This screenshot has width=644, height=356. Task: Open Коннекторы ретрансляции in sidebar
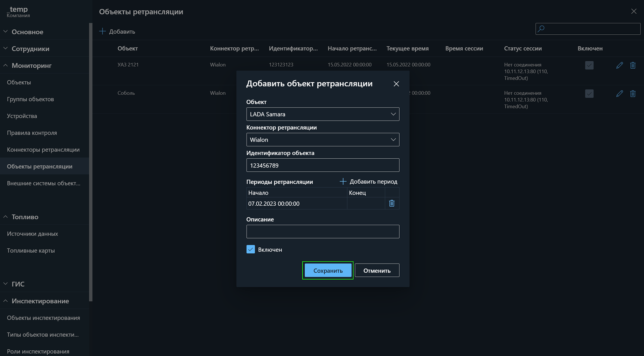[x=43, y=150]
